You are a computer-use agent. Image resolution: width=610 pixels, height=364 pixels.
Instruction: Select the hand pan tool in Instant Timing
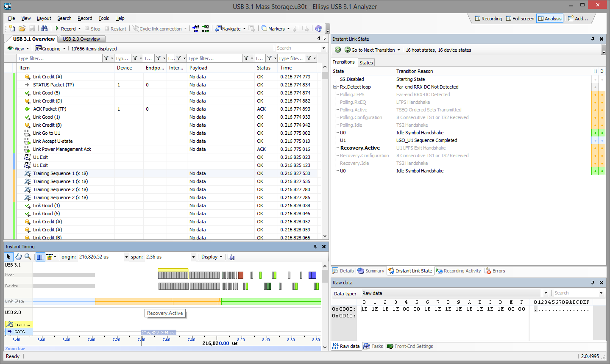pos(18,257)
